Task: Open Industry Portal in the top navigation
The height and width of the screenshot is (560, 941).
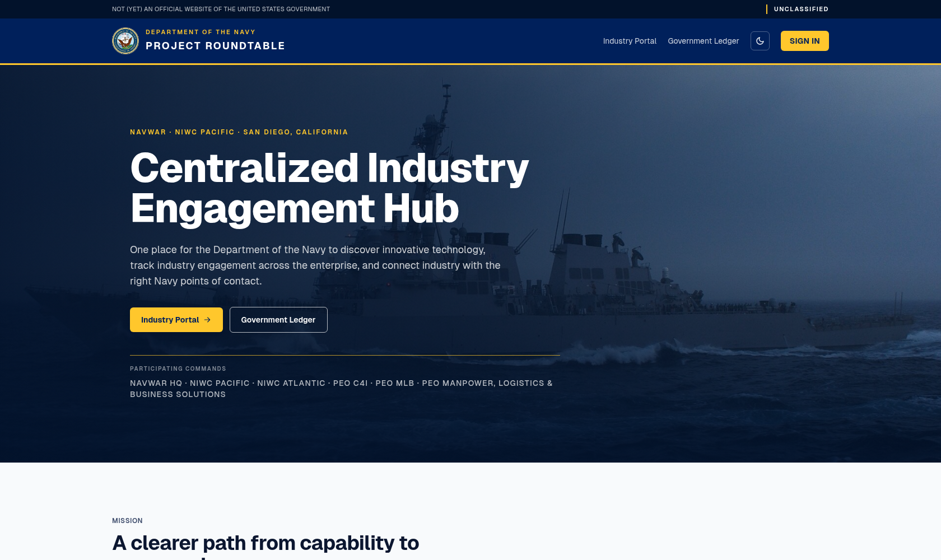Action: 630,41
